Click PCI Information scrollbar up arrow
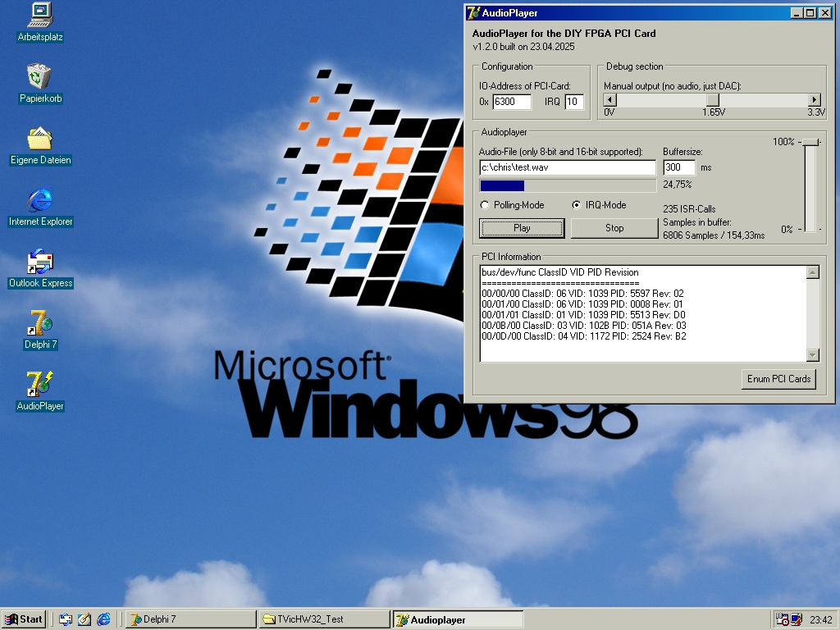Viewport: 840px width, 630px height. (813, 272)
